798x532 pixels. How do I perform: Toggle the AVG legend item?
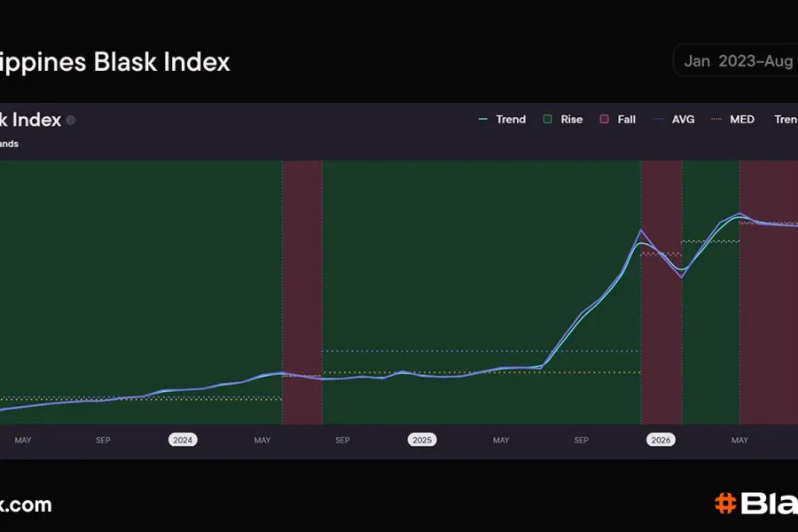click(674, 119)
